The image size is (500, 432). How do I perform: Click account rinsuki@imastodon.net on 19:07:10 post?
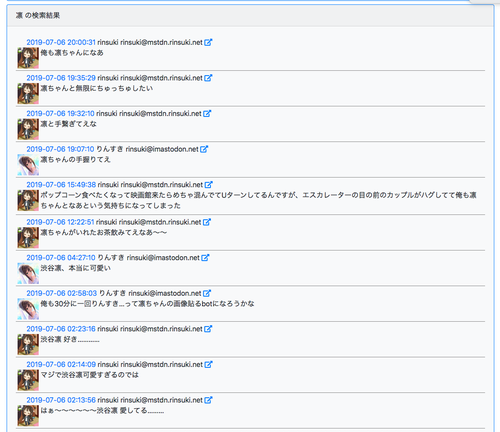[162, 149]
